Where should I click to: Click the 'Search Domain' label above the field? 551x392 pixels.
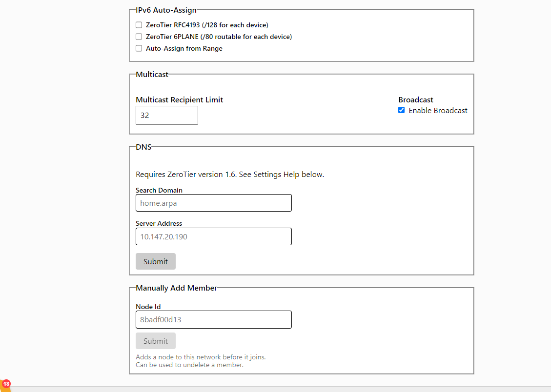coord(159,190)
